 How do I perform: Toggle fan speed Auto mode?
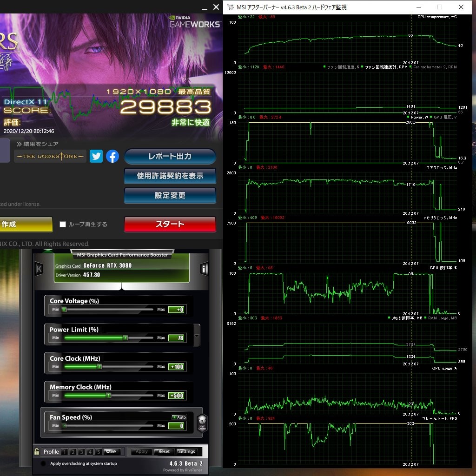pos(179,417)
